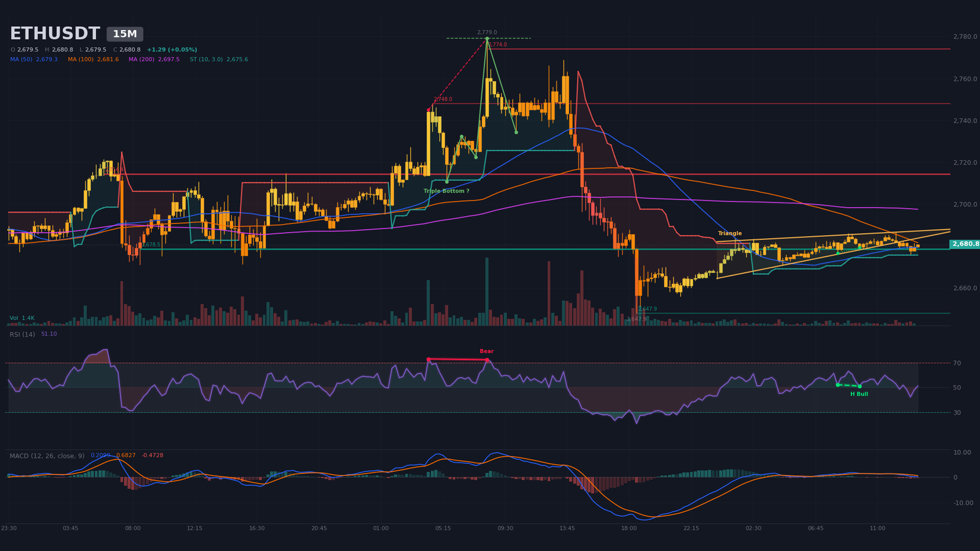Click the 2,774.0 resistance level label
This screenshot has width=980, height=551.
[498, 45]
